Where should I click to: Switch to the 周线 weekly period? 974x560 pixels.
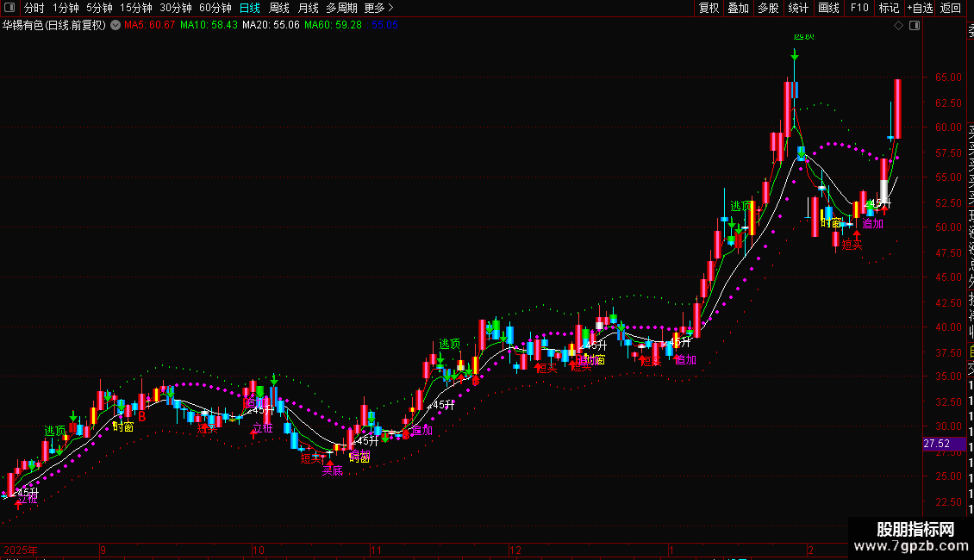click(279, 8)
